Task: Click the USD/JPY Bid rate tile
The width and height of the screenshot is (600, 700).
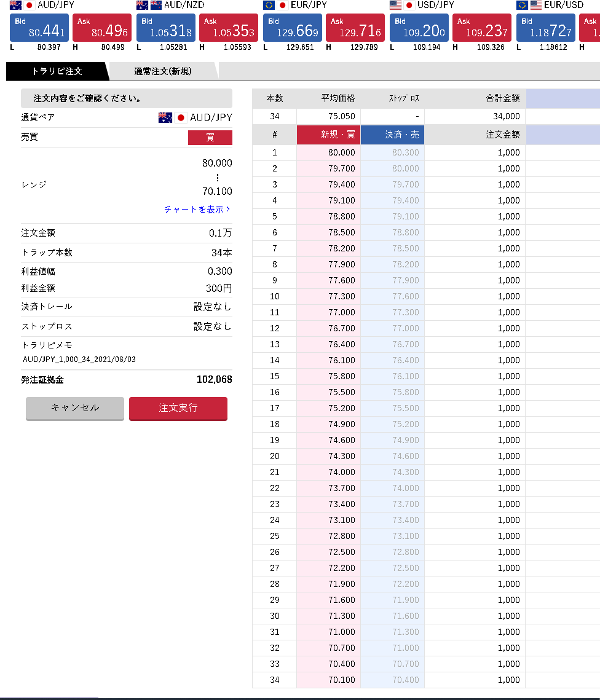Action: point(419,28)
